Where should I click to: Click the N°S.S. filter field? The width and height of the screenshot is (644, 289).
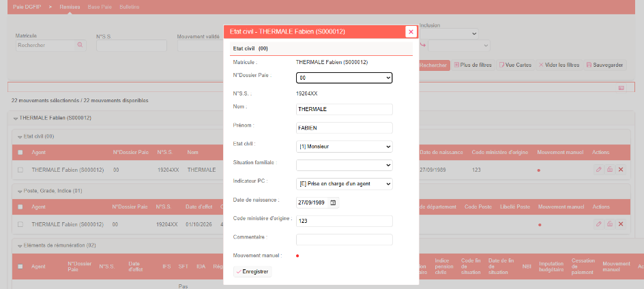[x=132, y=46]
